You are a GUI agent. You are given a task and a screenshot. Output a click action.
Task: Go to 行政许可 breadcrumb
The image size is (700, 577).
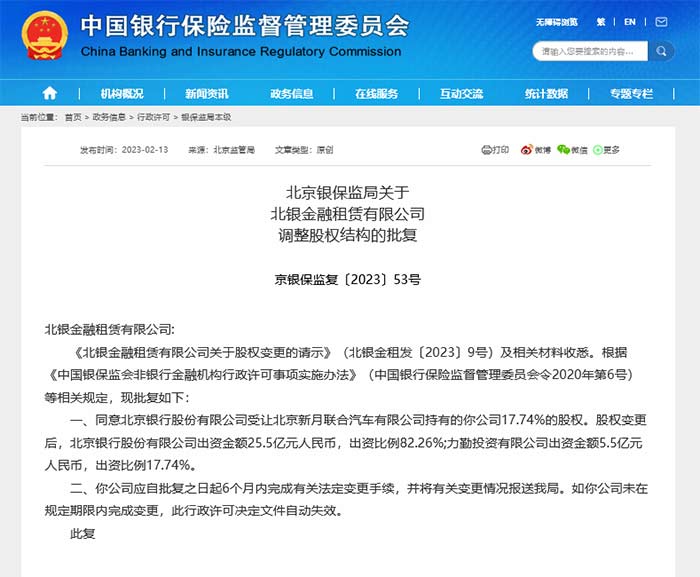[x=153, y=117]
